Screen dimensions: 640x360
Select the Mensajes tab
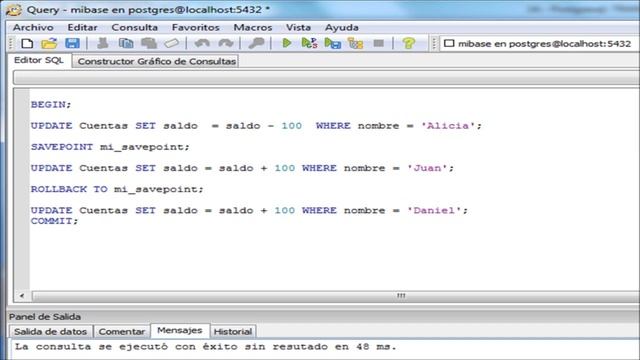click(180, 331)
